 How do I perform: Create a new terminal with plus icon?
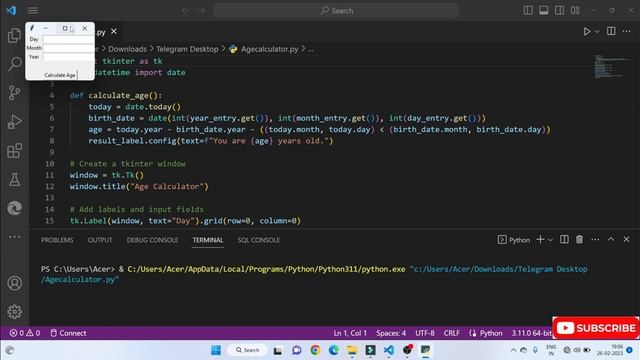click(540, 240)
